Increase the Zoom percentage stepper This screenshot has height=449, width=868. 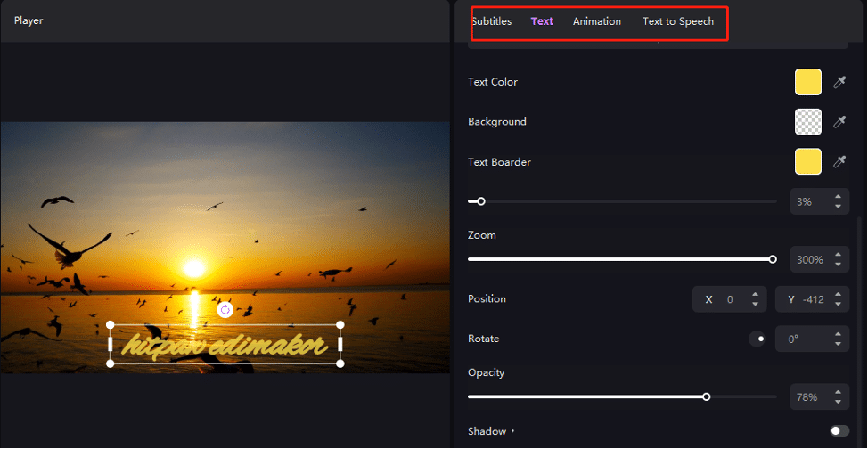click(838, 255)
